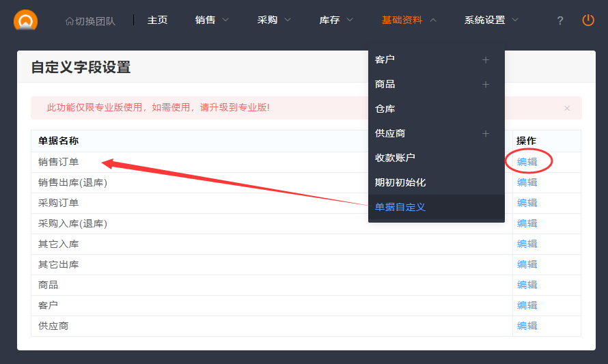Click the help question mark icon
This screenshot has width=608, height=364.
pos(560,20)
